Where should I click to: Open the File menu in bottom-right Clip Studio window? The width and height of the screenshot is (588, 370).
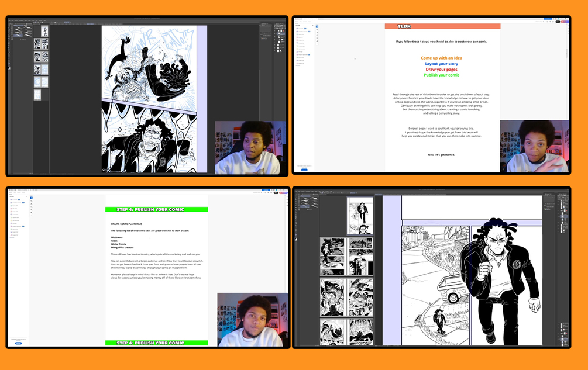coord(296,191)
